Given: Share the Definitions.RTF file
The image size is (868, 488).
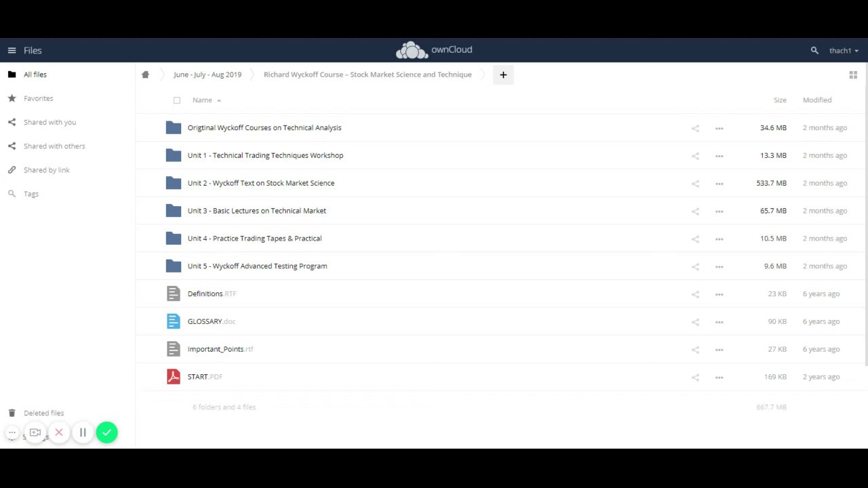Looking at the screenshot, I should coord(695,294).
